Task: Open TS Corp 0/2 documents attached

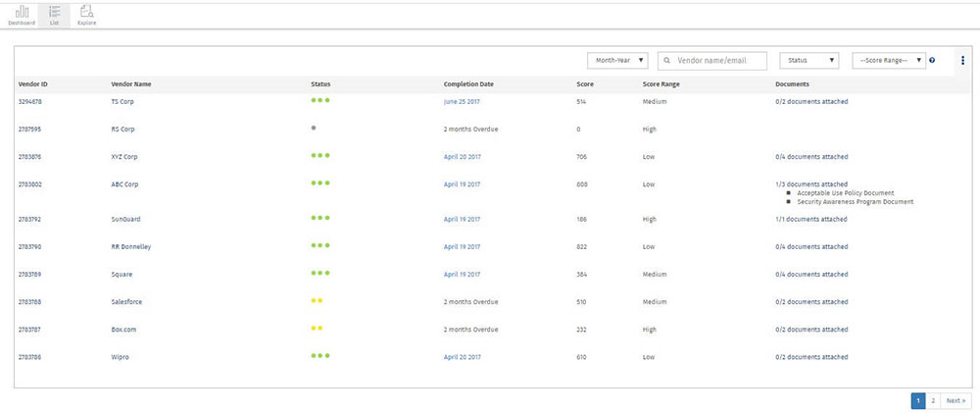Action: point(811,101)
